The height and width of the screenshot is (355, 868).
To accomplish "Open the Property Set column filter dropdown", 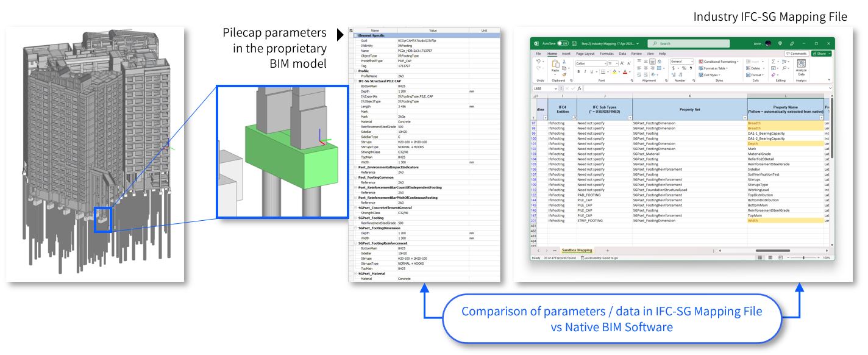I will [x=744, y=117].
